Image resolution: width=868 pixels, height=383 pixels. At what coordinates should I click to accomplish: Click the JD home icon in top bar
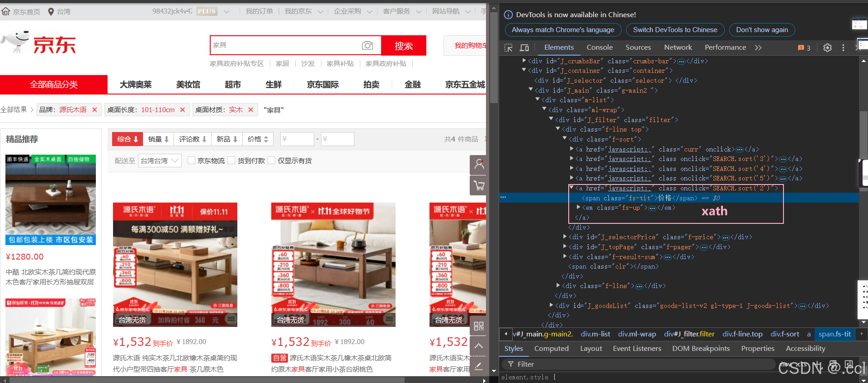[x=6, y=11]
